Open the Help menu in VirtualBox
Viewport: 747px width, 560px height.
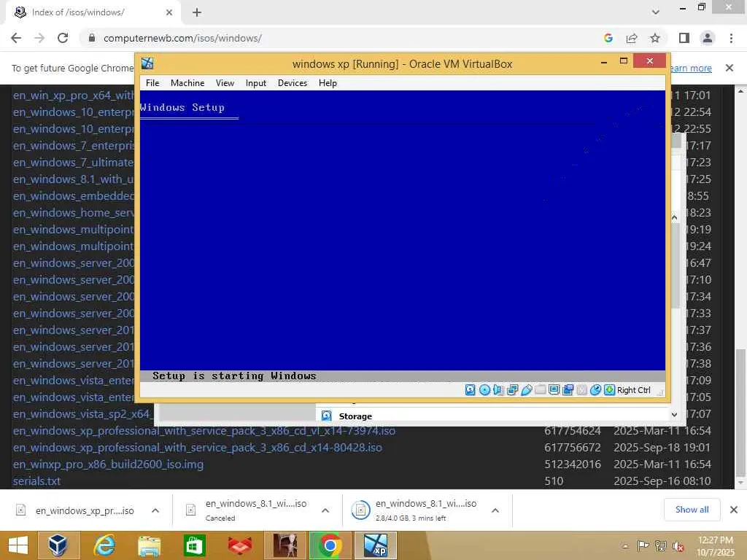[x=328, y=83]
